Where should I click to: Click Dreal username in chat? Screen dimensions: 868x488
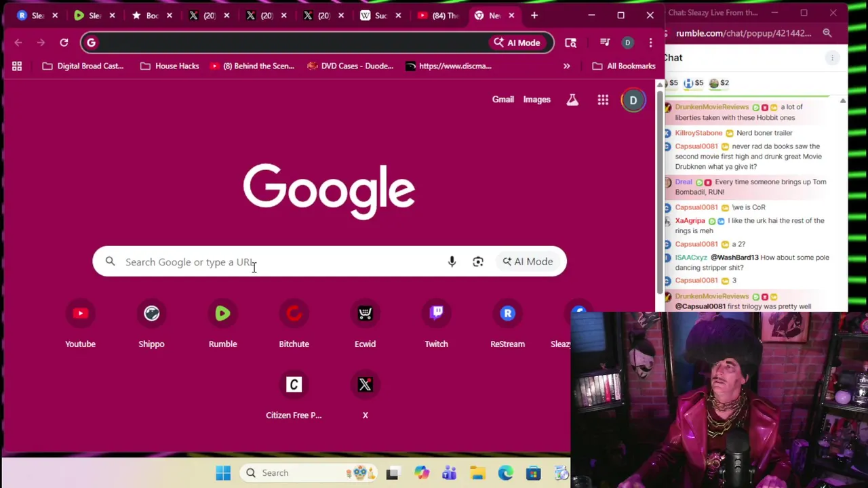[684, 182]
